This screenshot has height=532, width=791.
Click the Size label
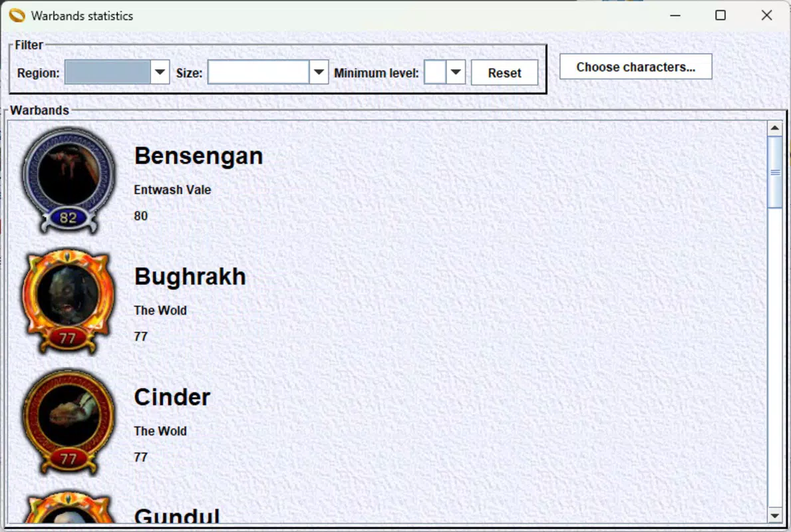tap(189, 73)
